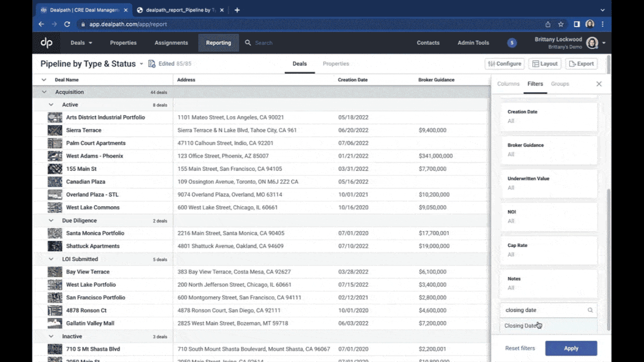Click the notification badge showing 5
Viewport: 644px width, 362px height.
[x=512, y=43]
